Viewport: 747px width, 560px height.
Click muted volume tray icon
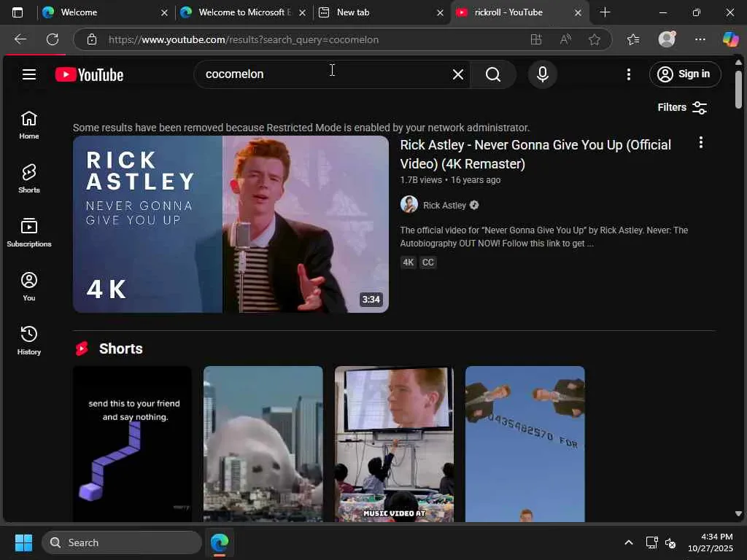670,542
